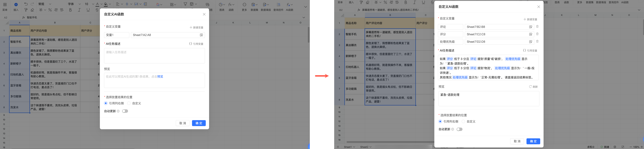Viewport: 644px width, 149px height.
Task: Delete the 评分 variable row
Action: (537, 34)
